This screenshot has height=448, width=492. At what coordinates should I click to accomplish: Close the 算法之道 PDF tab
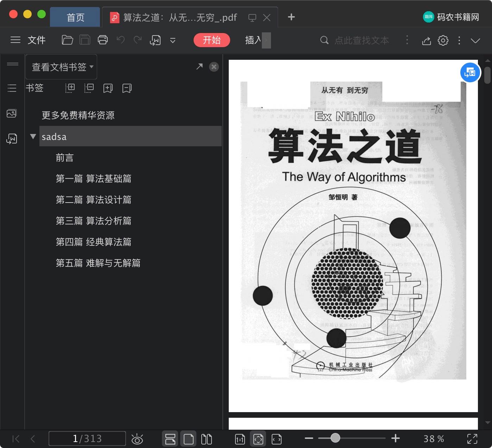click(x=267, y=18)
